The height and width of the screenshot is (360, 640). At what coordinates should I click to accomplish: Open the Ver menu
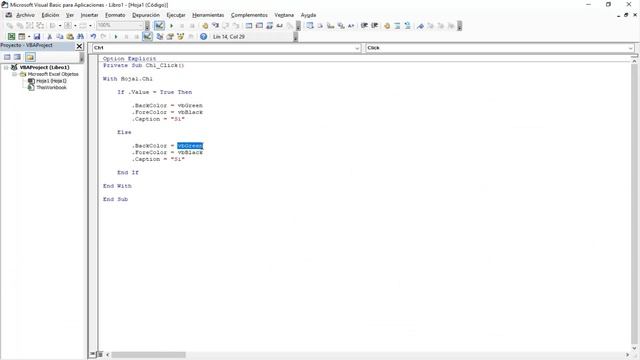[x=70, y=15]
